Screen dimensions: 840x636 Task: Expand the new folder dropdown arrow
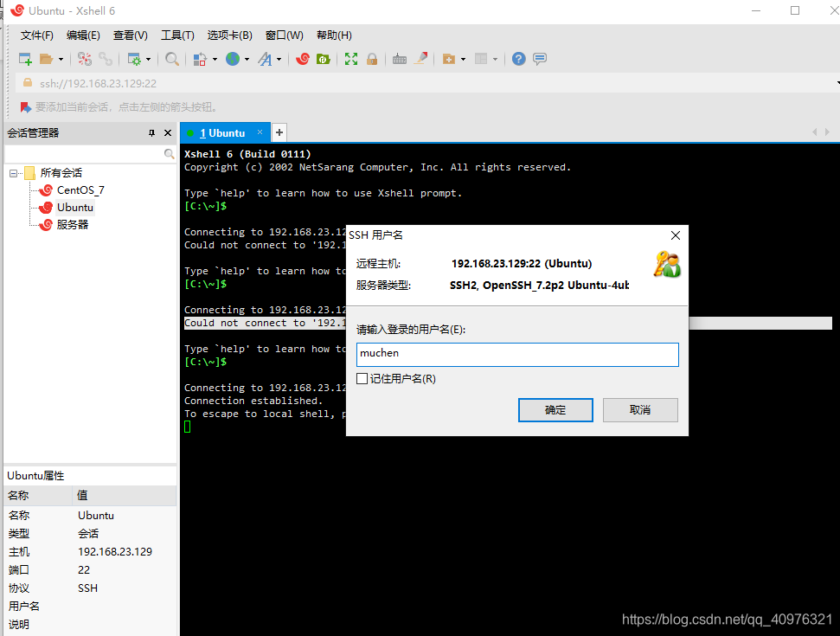tap(464, 59)
